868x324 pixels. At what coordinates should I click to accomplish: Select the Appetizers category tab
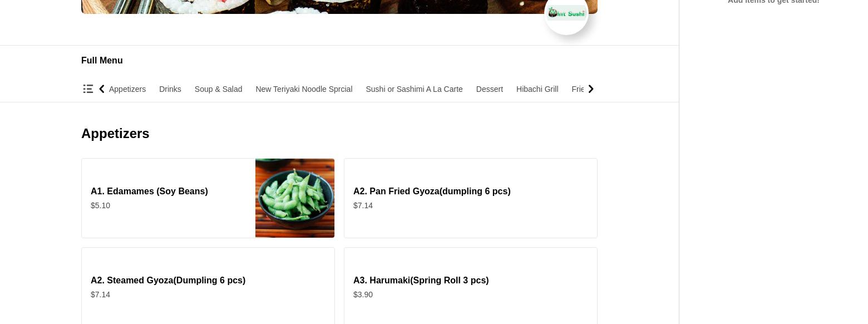pyautogui.click(x=127, y=89)
